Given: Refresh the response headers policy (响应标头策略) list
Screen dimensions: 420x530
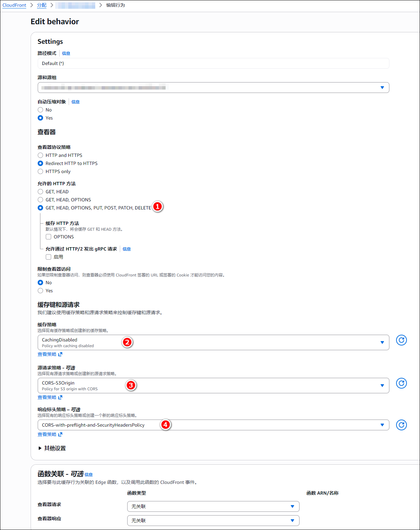Looking at the screenshot, I should tap(401, 425).
